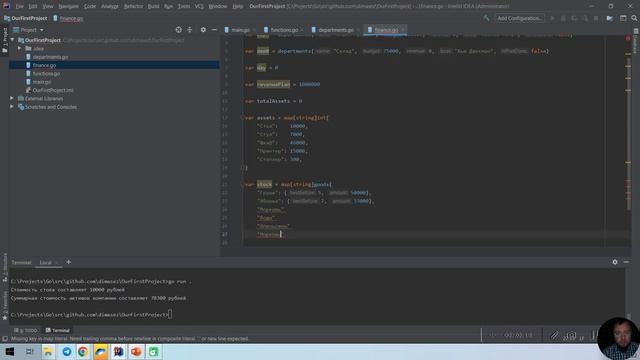Open File Explorer from the taskbar
The height and width of the screenshot is (360, 640).
click(48, 351)
